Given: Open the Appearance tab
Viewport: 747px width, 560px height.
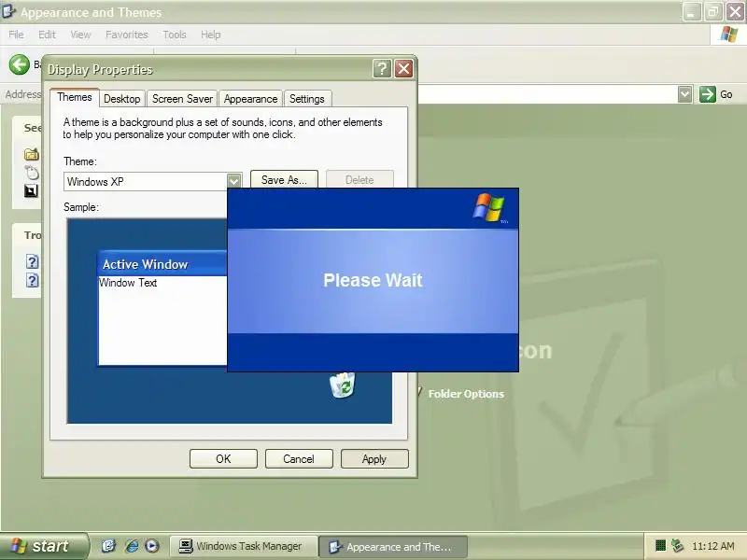Looking at the screenshot, I should click(x=250, y=99).
